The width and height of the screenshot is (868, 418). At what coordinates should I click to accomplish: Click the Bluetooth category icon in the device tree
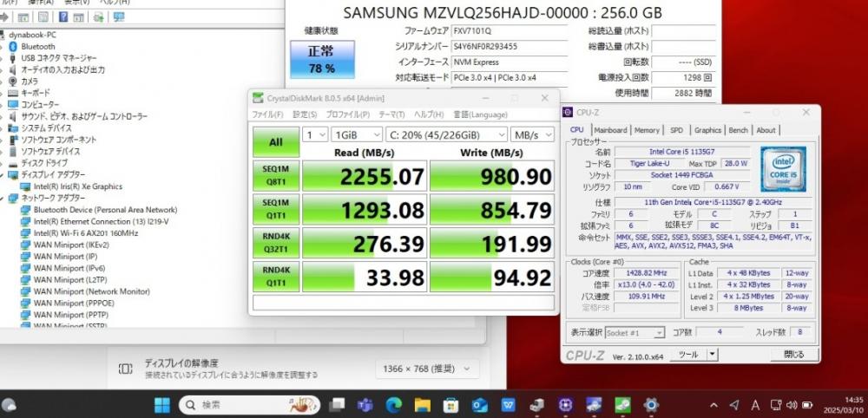[13, 47]
